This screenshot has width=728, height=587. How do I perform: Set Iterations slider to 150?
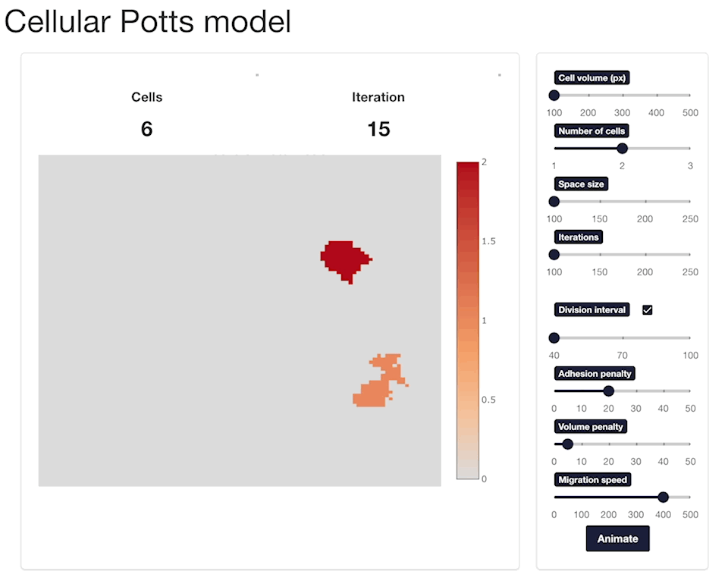coord(599,255)
